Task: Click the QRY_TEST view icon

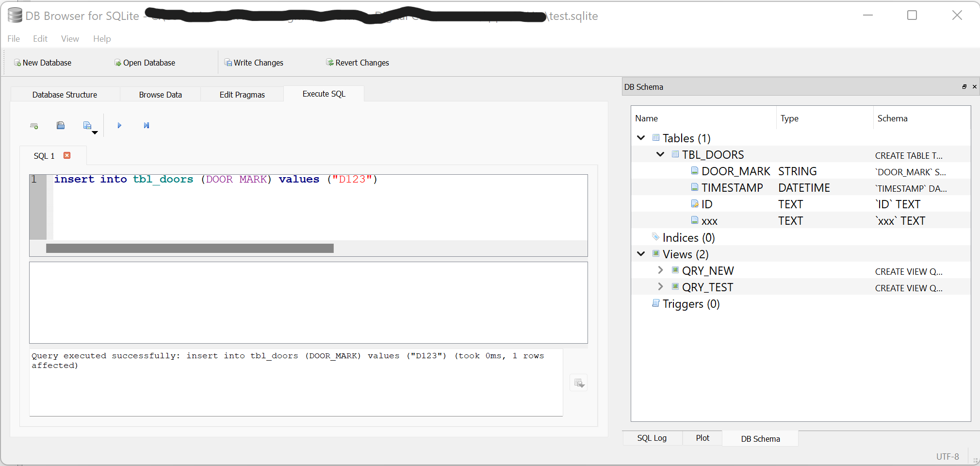Action: click(675, 286)
